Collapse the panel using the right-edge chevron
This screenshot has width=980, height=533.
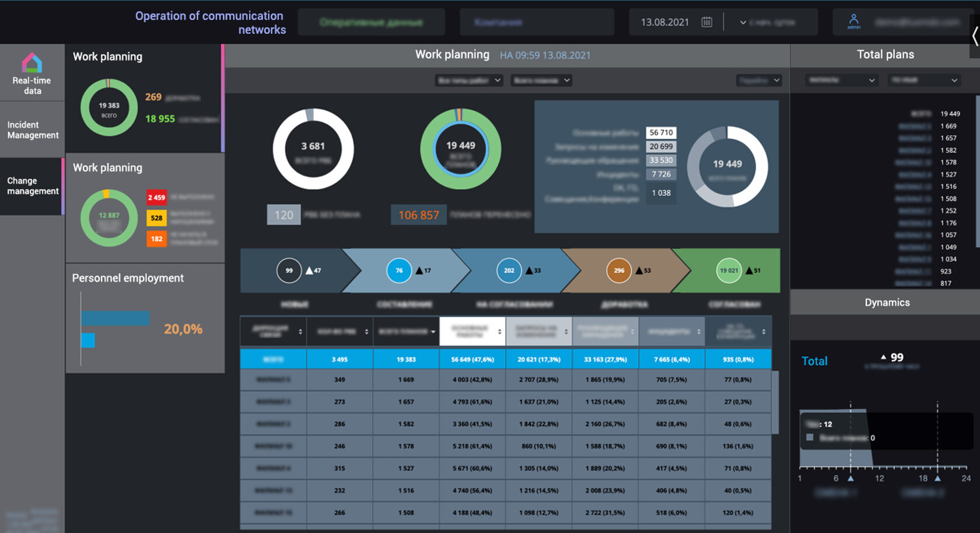pyautogui.click(x=975, y=36)
